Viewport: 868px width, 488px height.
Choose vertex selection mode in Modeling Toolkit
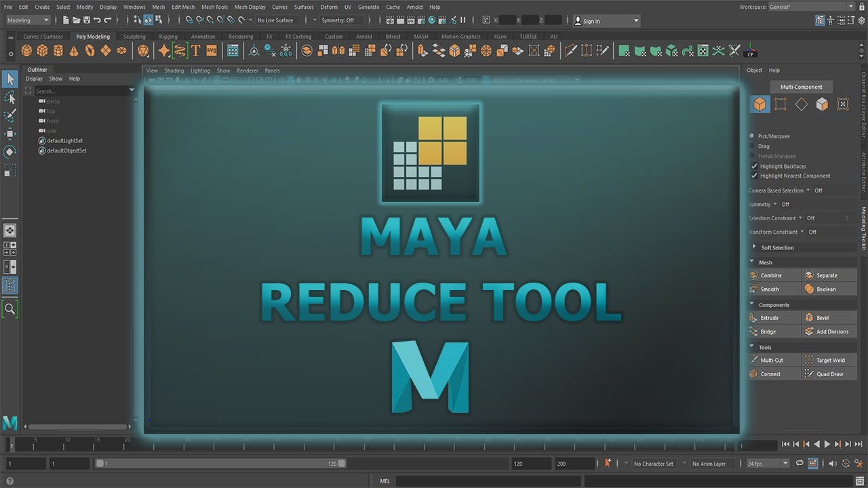click(781, 104)
